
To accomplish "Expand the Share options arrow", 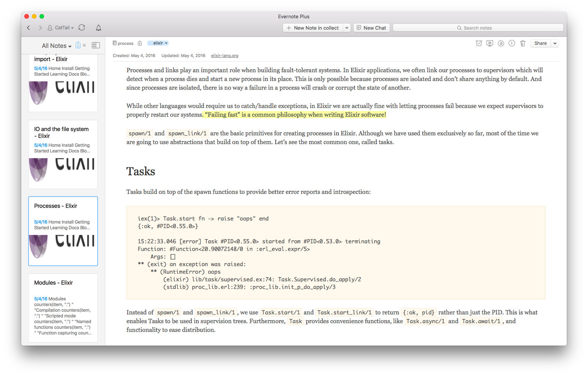I will click(x=555, y=43).
